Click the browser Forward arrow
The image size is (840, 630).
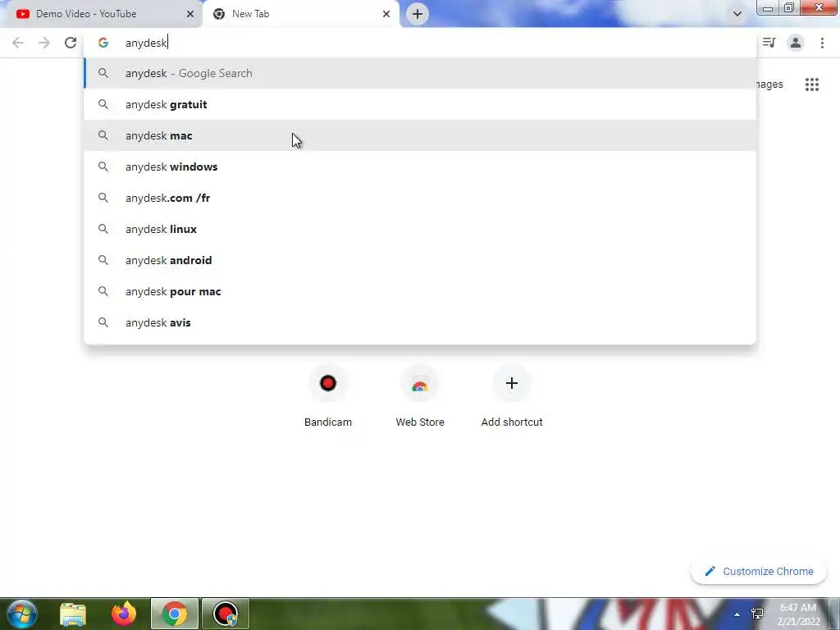(44, 43)
